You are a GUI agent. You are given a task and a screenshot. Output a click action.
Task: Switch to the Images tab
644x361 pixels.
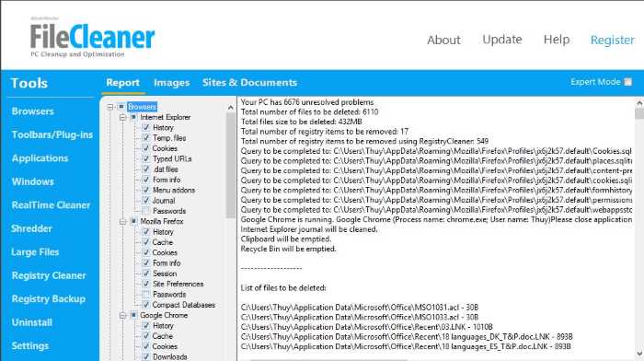pyautogui.click(x=172, y=83)
